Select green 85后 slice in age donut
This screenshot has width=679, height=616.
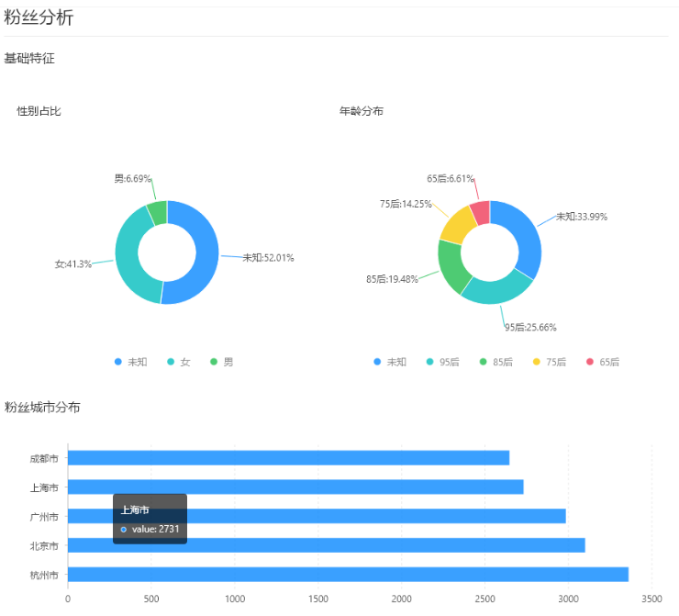(x=451, y=265)
